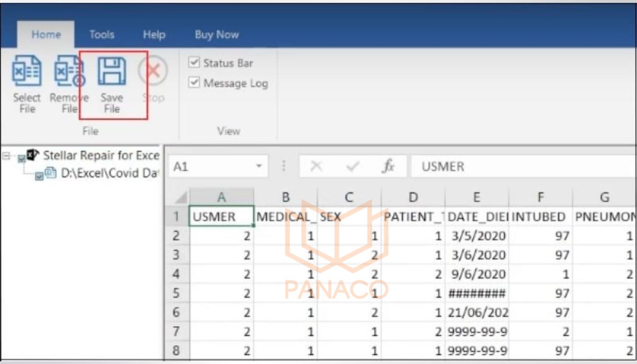
Task: Click cell A1 containing USMER
Action: click(x=222, y=217)
